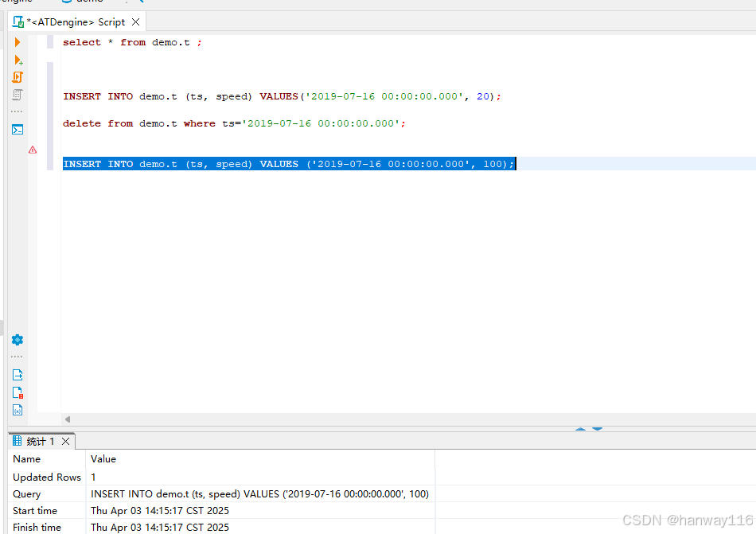Image resolution: width=756 pixels, height=534 pixels.
Task: Click the show output panel icon
Action: click(x=18, y=375)
